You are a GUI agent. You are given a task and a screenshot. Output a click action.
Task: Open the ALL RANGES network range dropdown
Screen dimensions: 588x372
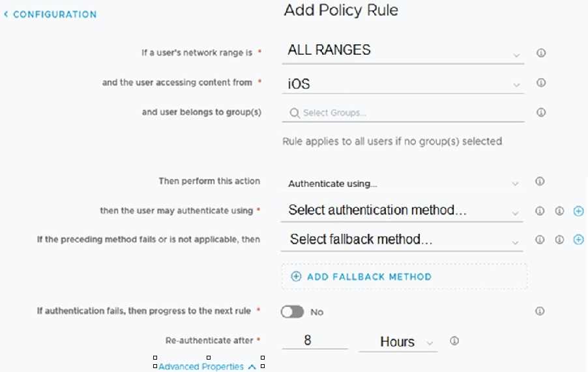point(403,51)
